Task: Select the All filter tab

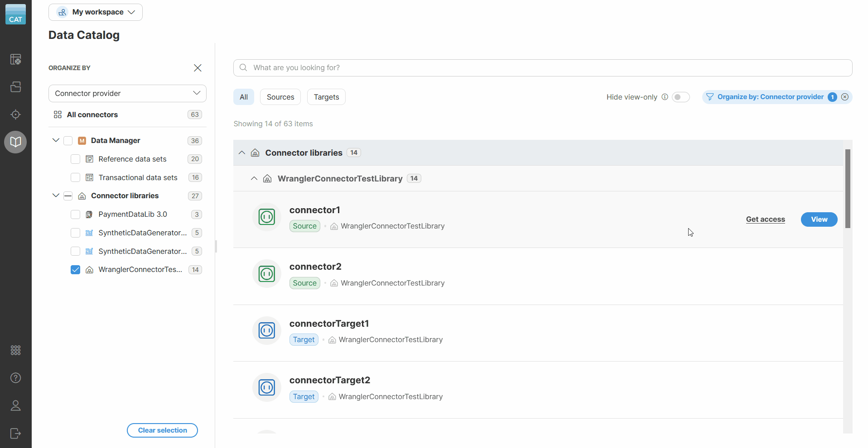Action: pyautogui.click(x=244, y=97)
